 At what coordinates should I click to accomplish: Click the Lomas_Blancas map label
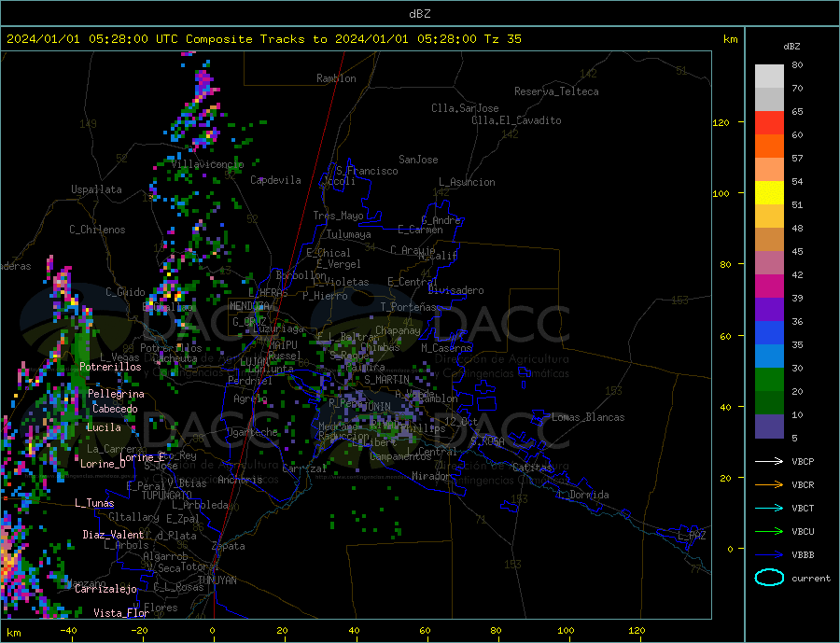[x=588, y=417]
